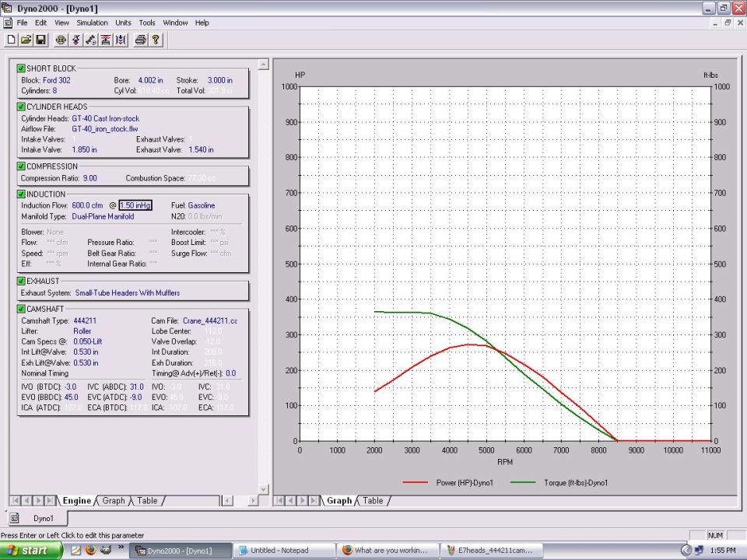Click the Save floppy disk icon
Screen dimensions: 747x560
[x=41, y=40]
